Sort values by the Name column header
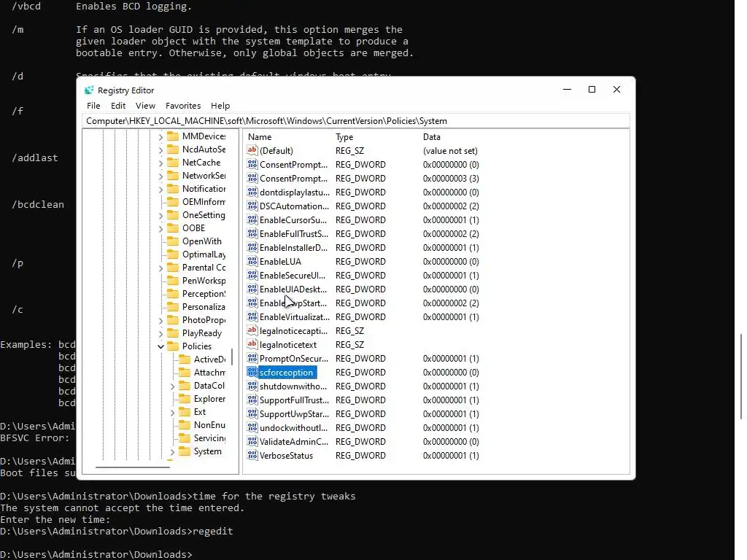Image resolution: width=747 pixels, height=560 pixels. coord(260,136)
